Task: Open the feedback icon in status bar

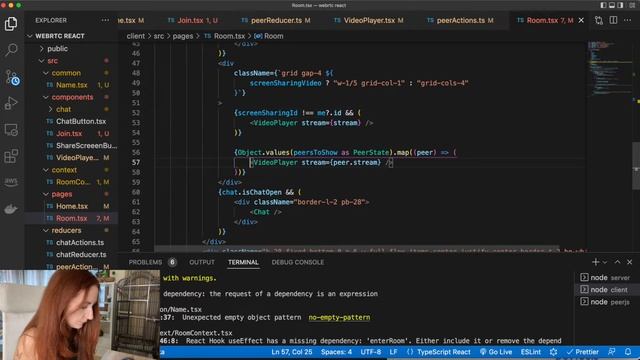Action: [x=611, y=352]
